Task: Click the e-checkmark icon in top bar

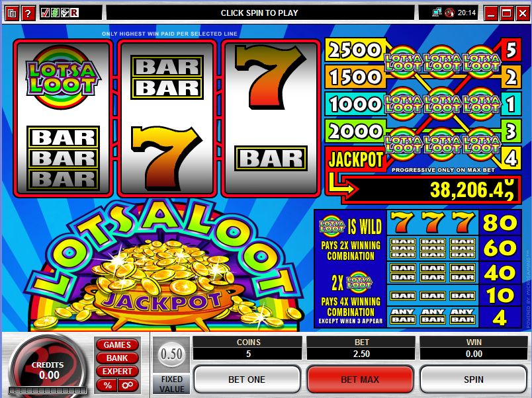Action: [64, 13]
